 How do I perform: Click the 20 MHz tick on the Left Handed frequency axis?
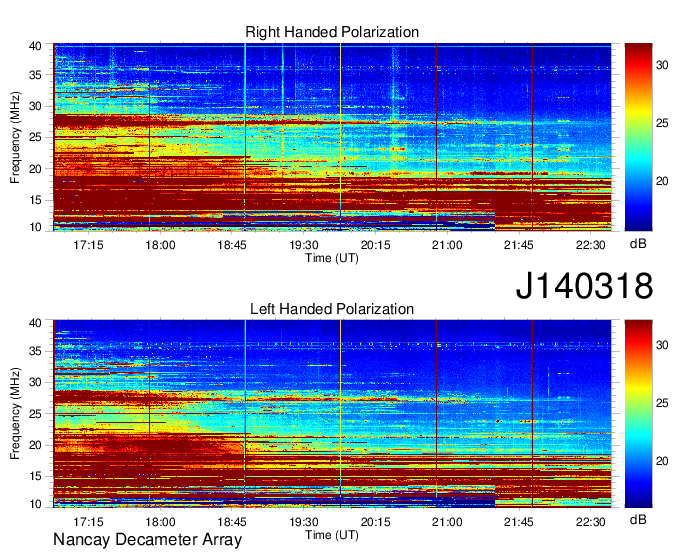point(35,445)
